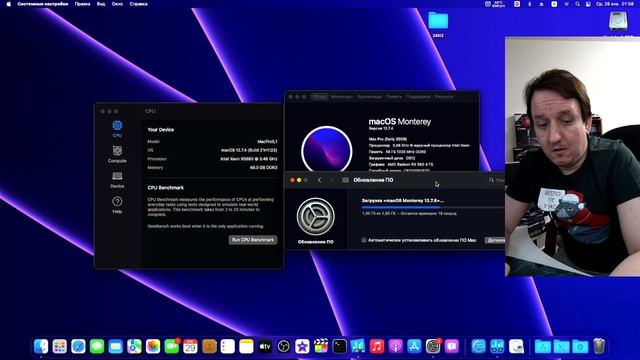Open Calendar from the Dock
Viewport: 640px width, 360px height.
[190, 347]
